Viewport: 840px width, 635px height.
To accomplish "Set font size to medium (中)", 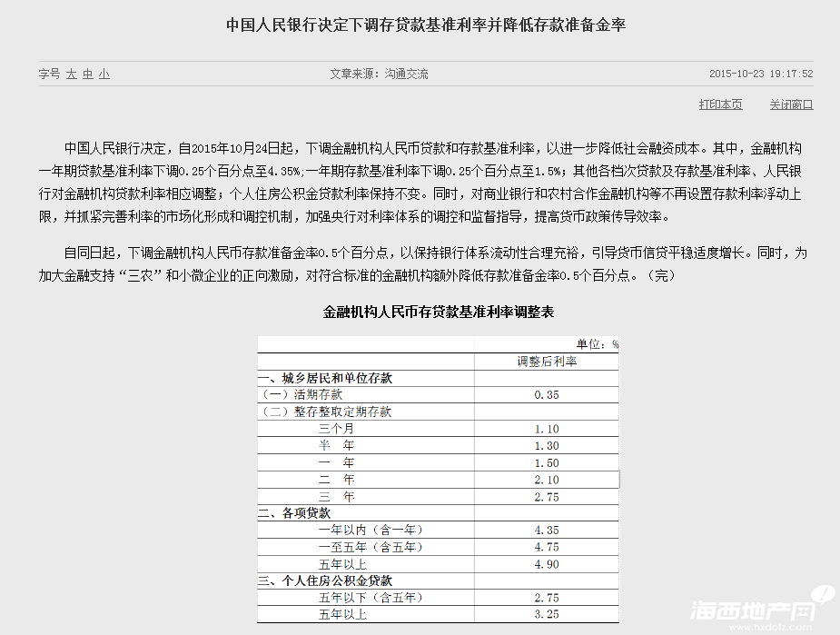I will pyautogui.click(x=88, y=74).
